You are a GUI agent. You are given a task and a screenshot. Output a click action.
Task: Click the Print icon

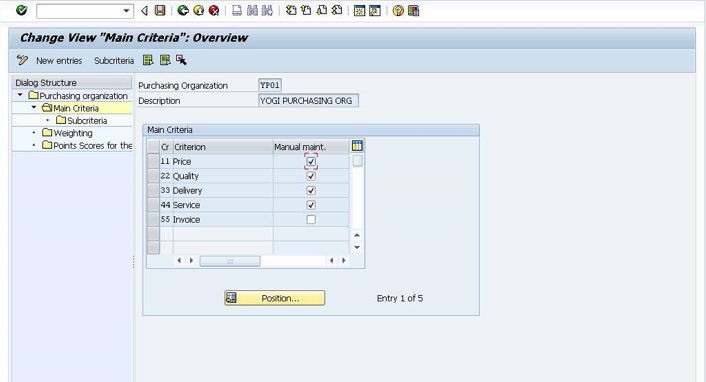coord(237,10)
